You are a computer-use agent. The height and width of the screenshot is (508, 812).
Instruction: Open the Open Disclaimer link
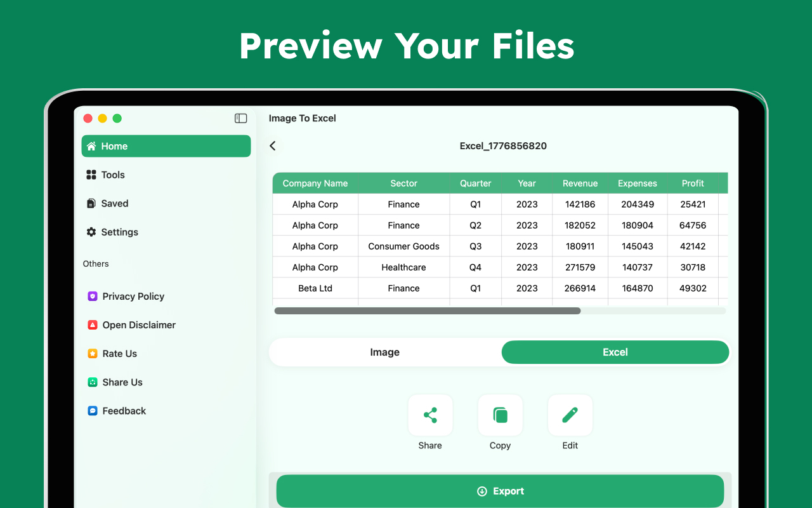pos(139,324)
